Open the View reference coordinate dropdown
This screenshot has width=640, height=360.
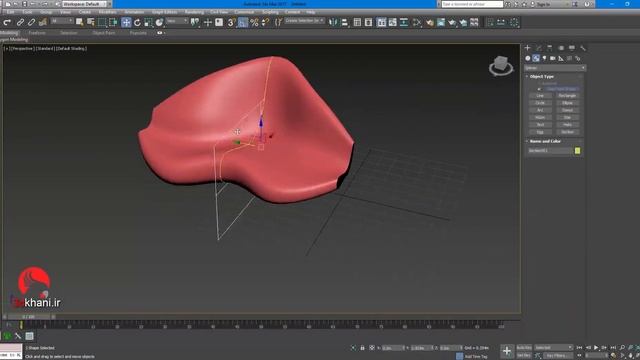[x=177, y=21]
